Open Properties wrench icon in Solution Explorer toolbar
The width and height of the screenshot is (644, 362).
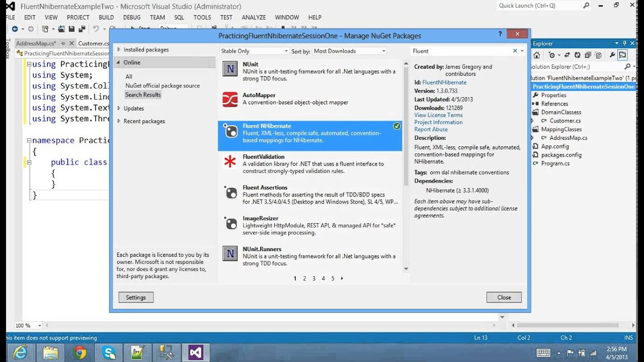coord(612,55)
